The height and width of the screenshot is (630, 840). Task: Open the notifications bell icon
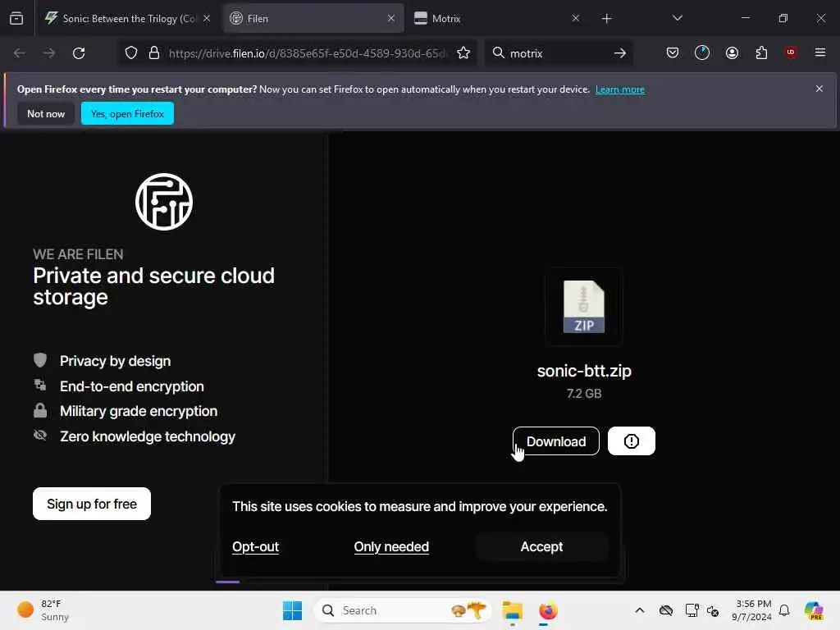click(x=784, y=610)
